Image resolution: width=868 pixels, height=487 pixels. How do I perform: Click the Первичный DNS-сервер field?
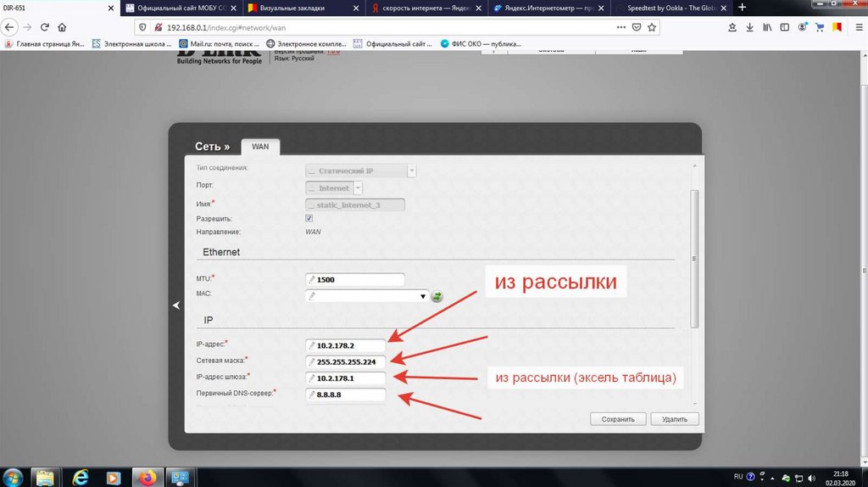point(346,395)
